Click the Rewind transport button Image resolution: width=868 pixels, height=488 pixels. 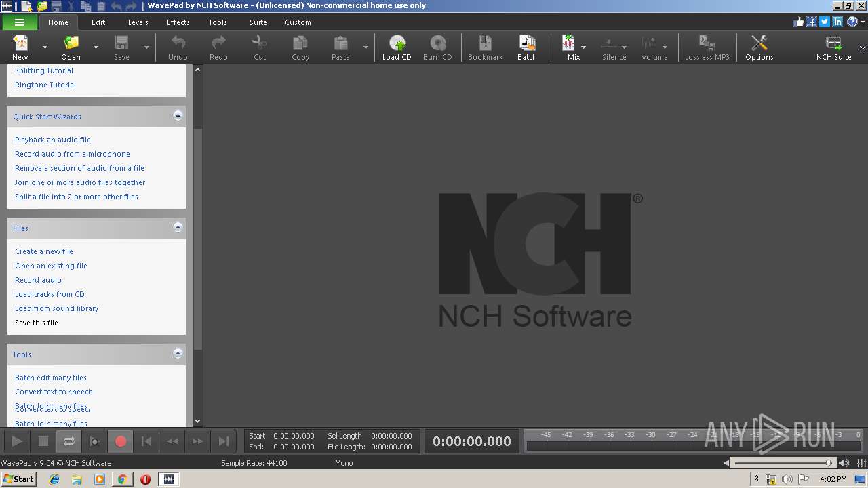pyautogui.click(x=172, y=441)
